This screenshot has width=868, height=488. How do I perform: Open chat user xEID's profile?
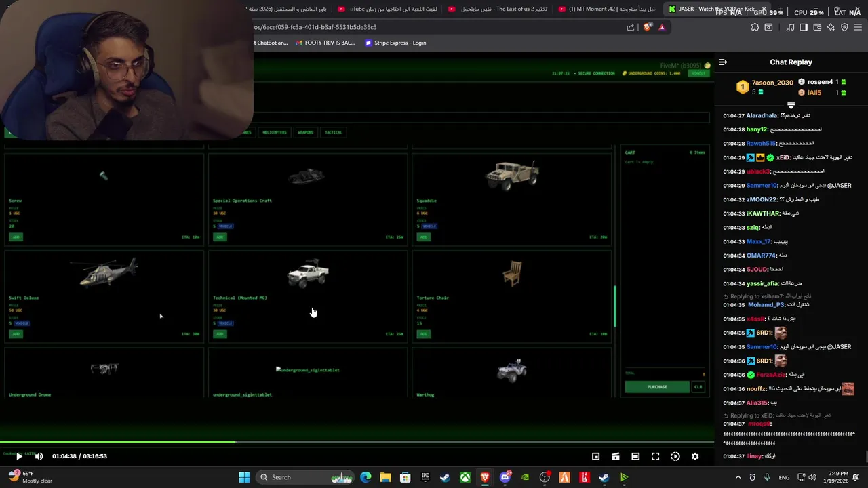(783, 157)
